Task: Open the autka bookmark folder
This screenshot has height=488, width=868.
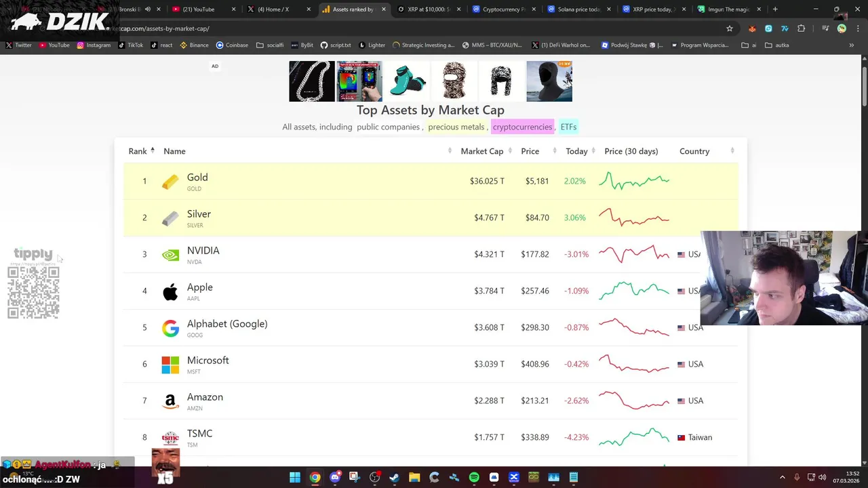Action: tap(776, 45)
